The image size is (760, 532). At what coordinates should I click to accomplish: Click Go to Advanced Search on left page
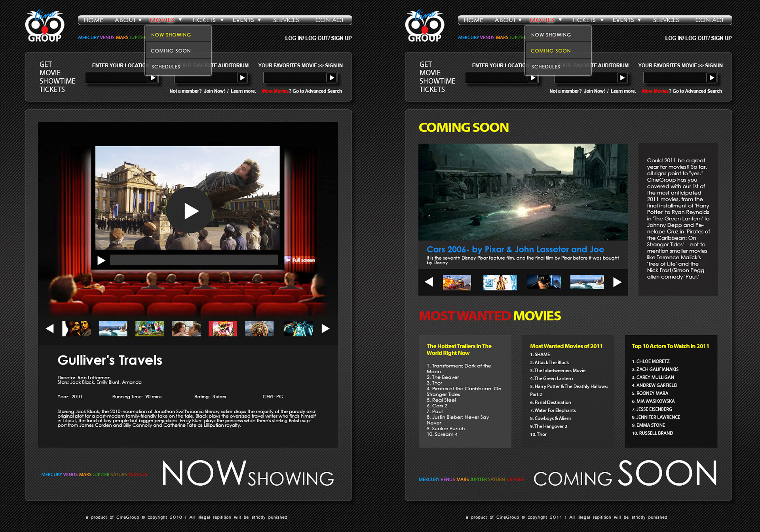point(317,91)
